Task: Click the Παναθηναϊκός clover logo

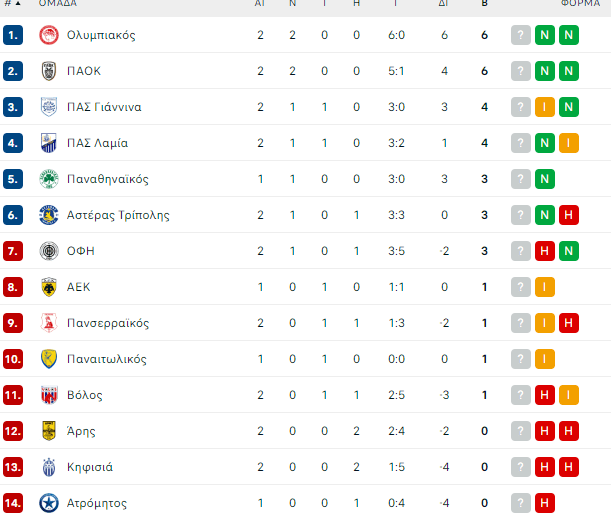Action: [48, 179]
